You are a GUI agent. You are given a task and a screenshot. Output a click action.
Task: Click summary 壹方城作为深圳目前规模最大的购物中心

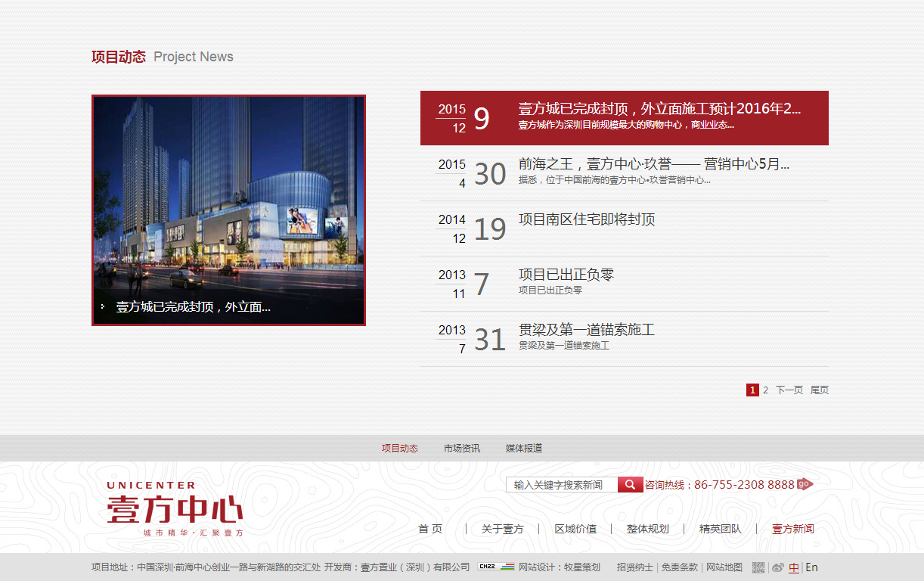[x=627, y=125]
